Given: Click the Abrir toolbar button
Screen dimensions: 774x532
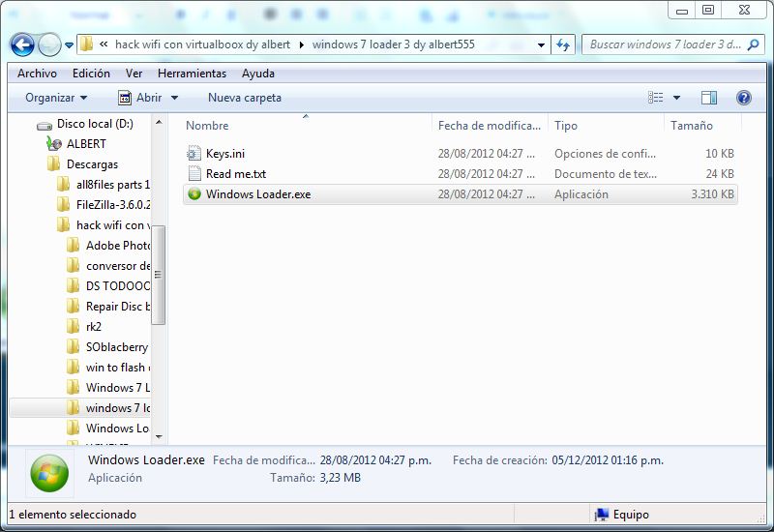Looking at the screenshot, I should coord(140,98).
